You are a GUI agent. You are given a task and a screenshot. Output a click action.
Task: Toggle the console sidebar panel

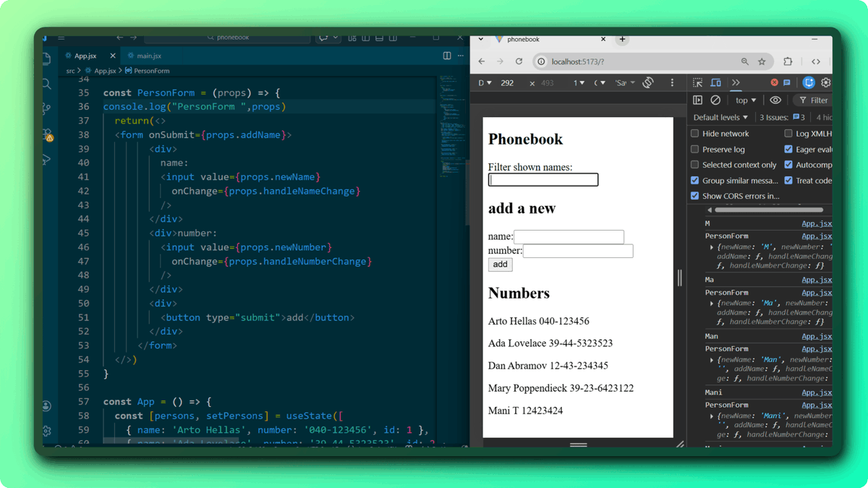point(698,100)
